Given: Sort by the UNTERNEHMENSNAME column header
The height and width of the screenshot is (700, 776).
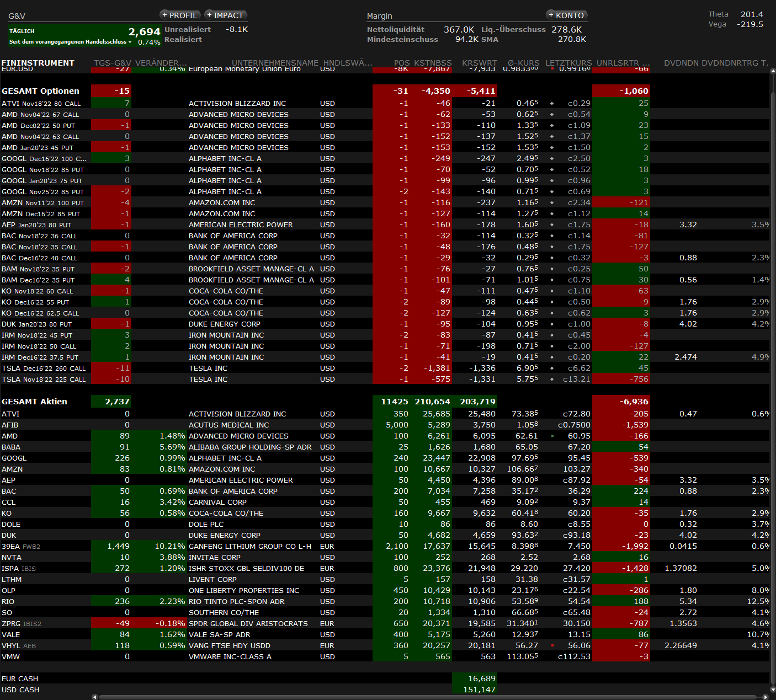Looking at the screenshot, I should click(x=275, y=63).
